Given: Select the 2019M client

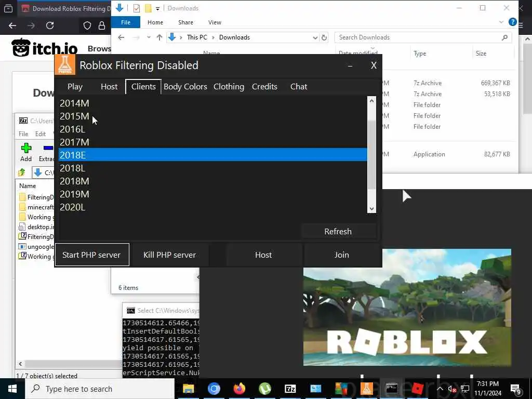Looking at the screenshot, I should (213, 194).
